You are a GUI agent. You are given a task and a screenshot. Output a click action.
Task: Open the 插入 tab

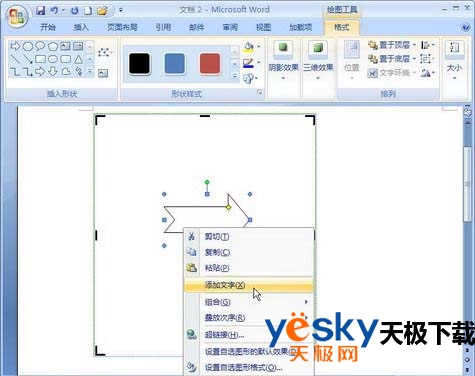pos(81,27)
